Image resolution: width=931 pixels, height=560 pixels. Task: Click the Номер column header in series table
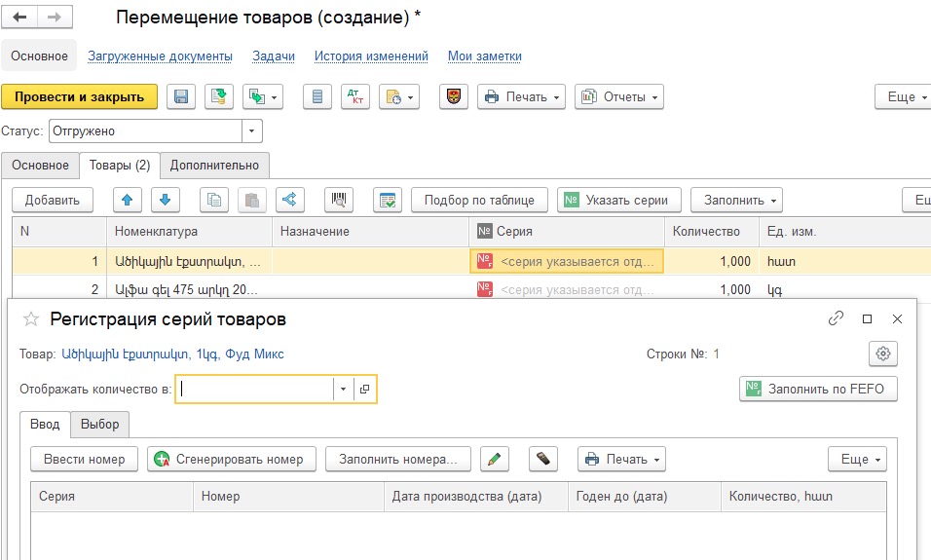click(288, 497)
